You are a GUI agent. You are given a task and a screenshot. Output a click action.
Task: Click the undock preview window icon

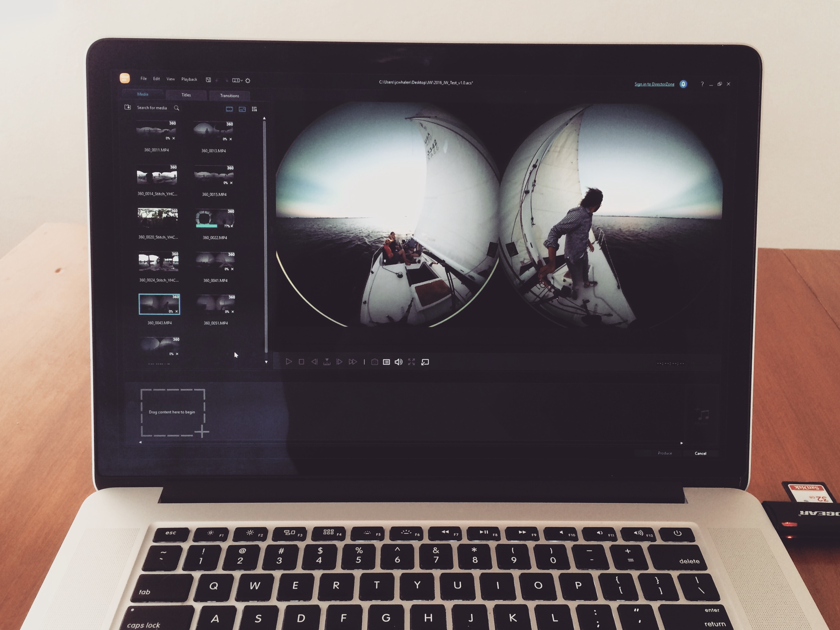425,362
